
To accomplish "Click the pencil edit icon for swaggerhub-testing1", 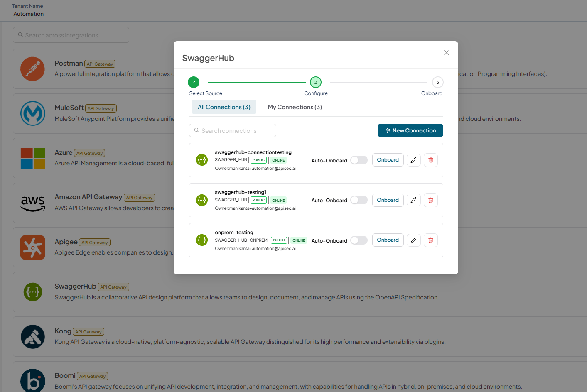I will click(x=414, y=200).
